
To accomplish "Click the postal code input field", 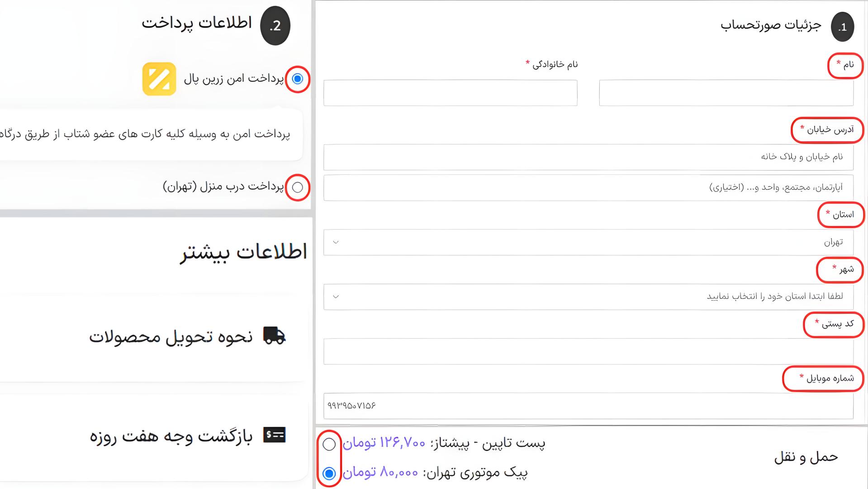I will tap(588, 351).
